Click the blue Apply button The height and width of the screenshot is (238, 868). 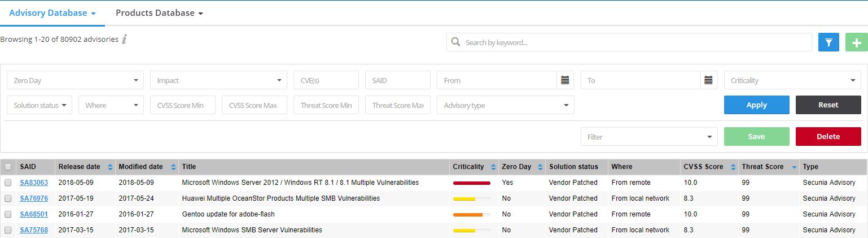pyautogui.click(x=756, y=105)
